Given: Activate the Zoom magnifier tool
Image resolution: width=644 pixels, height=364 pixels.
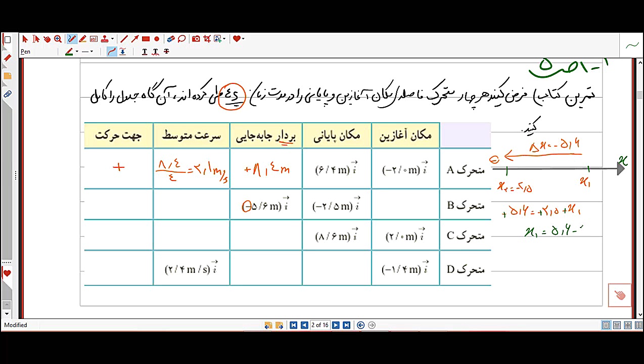Looking at the screenshot, I should tap(57, 38).
